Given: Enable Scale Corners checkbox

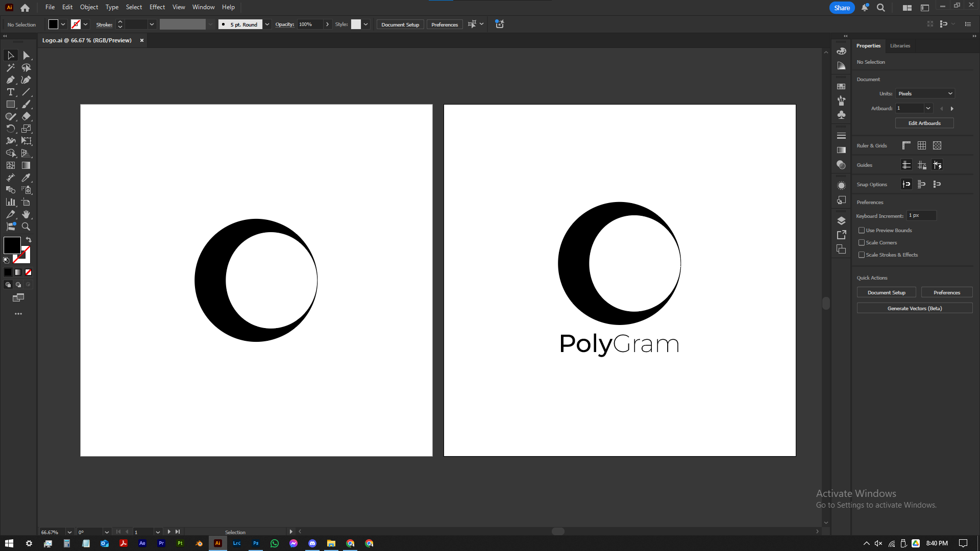Looking at the screenshot, I should tap(862, 242).
